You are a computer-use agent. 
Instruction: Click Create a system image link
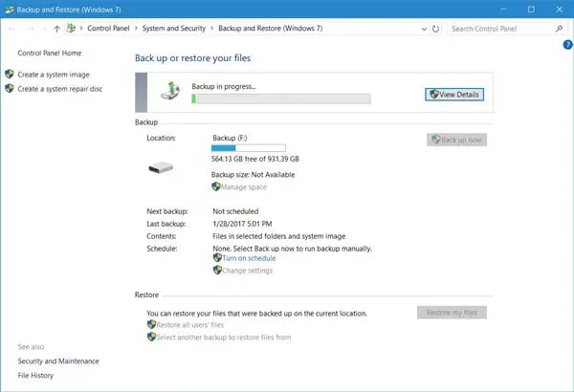tap(54, 74)
